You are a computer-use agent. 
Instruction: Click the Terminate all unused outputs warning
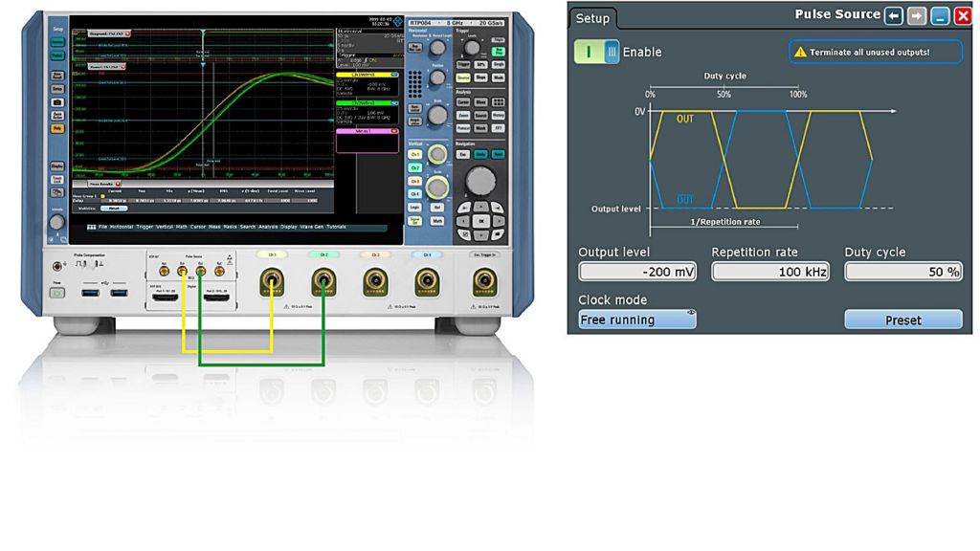click(x=875, y=52)
